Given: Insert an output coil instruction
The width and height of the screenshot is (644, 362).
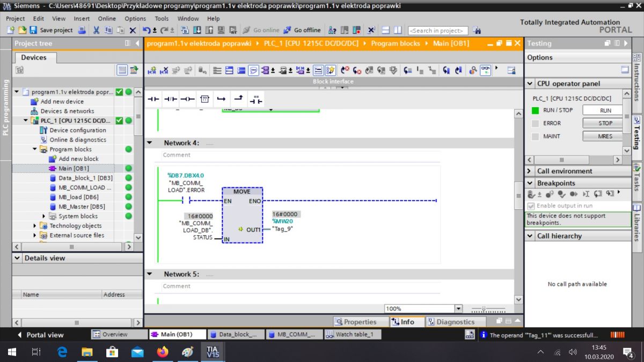Looking at the screenshot, I should pyautogui.click(x=187, y=99).
